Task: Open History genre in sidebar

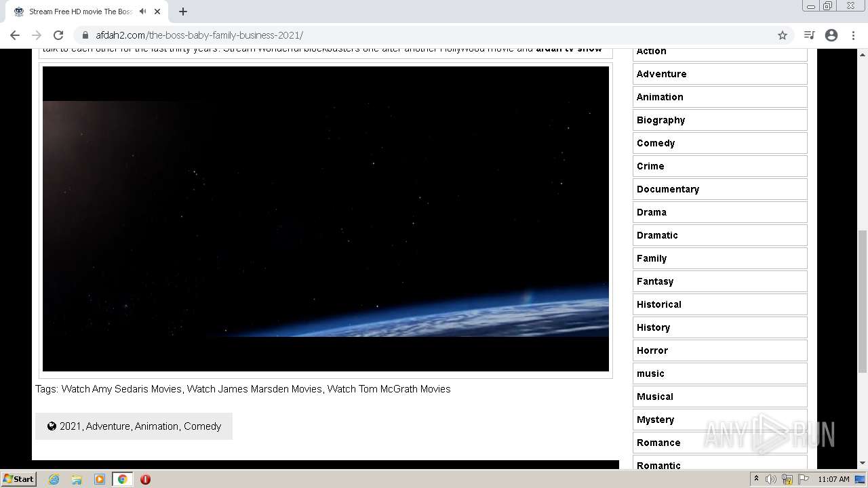Action: 719,327
